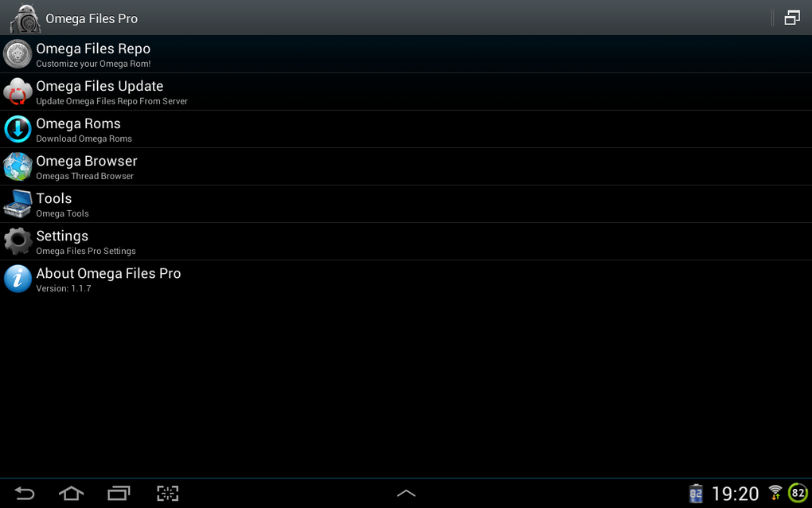This screenshot has width=812, height=508.
Task: Tap the lion emblem Omega Files Repo icon
Action: (x=18, y=54)
